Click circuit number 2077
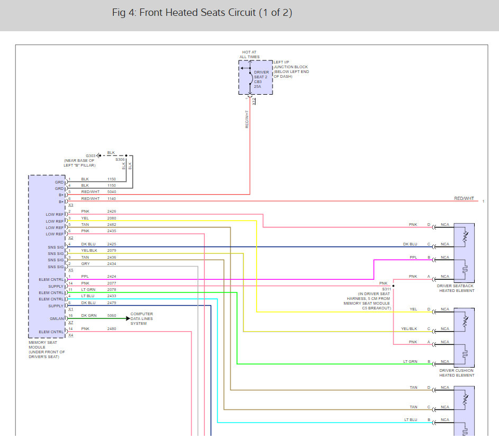 pos(112,283)
